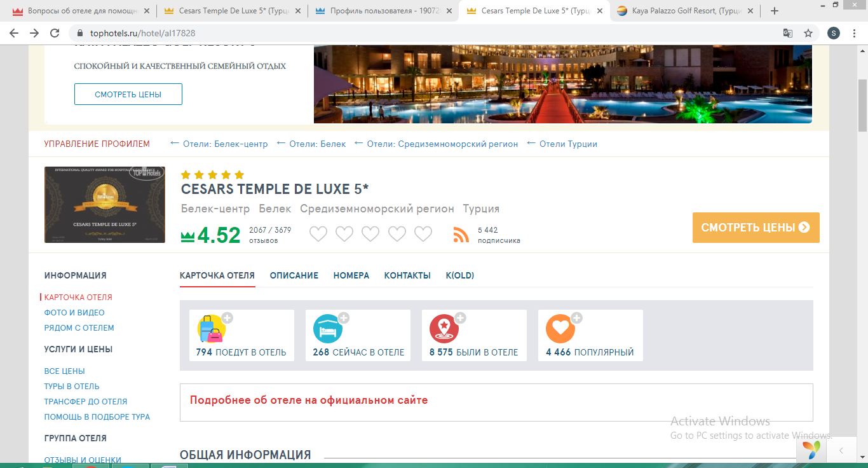Click 'Смотреть цены' button in banner

coord(128,94)
